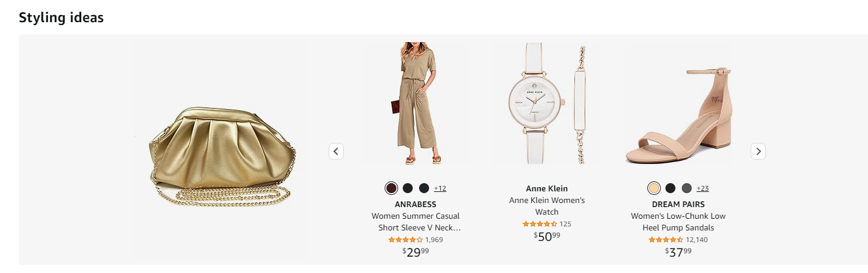Click the ANRABESS jumpsuit star rating
This screenshot has height=273, width=868.
(x=406, y=240)
